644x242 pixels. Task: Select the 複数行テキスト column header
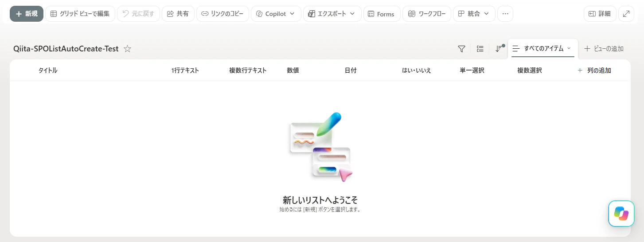pyautogui.click(x=248, y=70)
